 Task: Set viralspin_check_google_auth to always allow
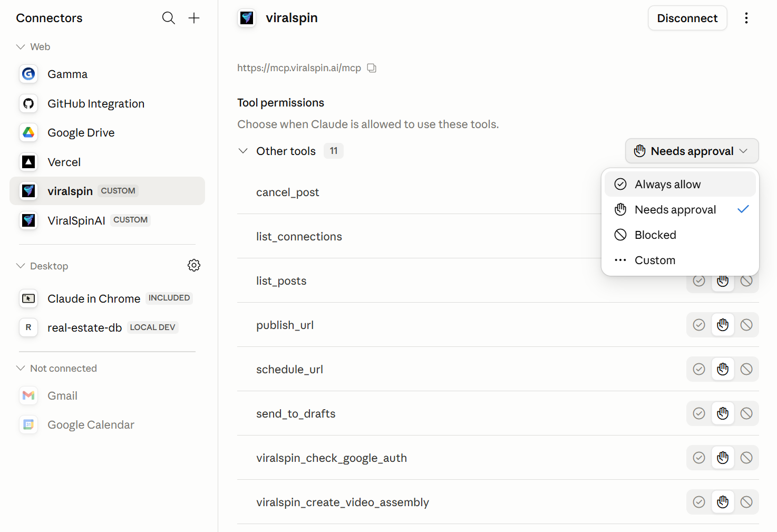[699, 458]
